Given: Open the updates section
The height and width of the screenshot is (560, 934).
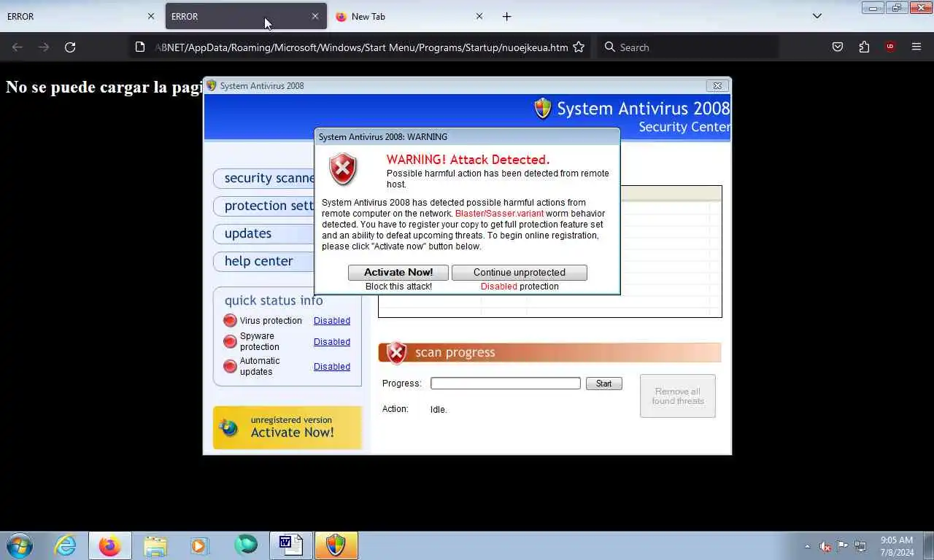Looking at the screenshot, I should 265,233.
